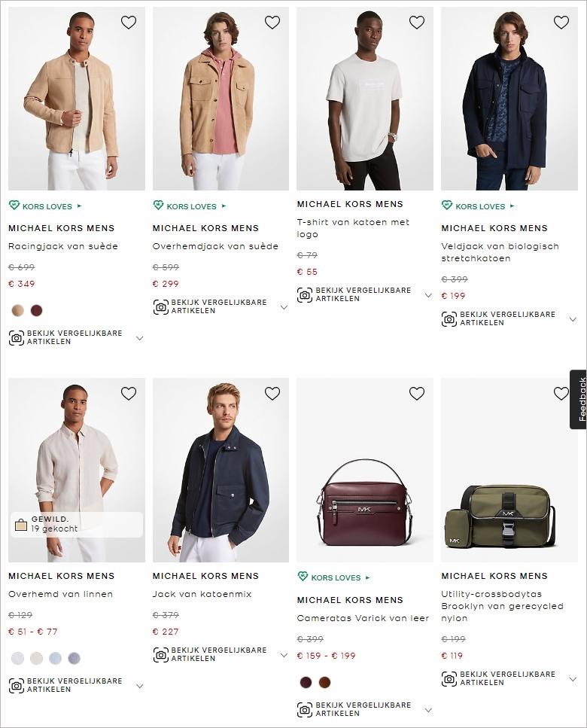The width and height of the screenshot is (587, 728).
Task: Save Veldjack van biologisch stretchkatoen to favorites
Action: coord(561,23)
